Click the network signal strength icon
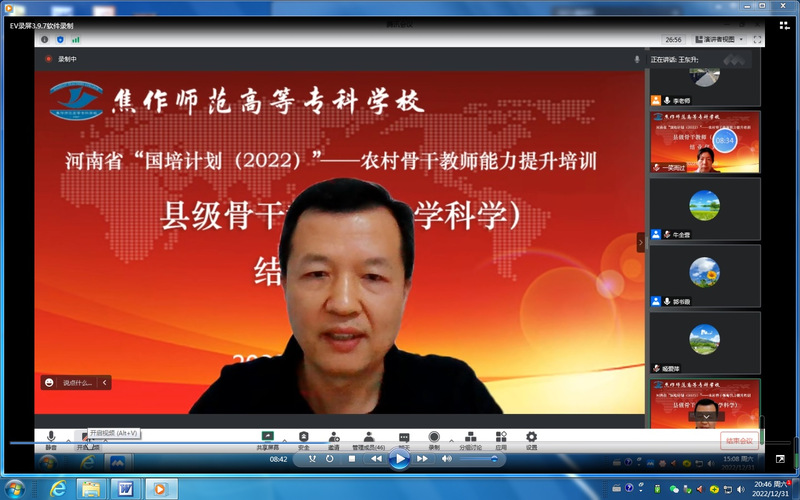This screenshot has width=800, height=500. [x=75, y=39]
